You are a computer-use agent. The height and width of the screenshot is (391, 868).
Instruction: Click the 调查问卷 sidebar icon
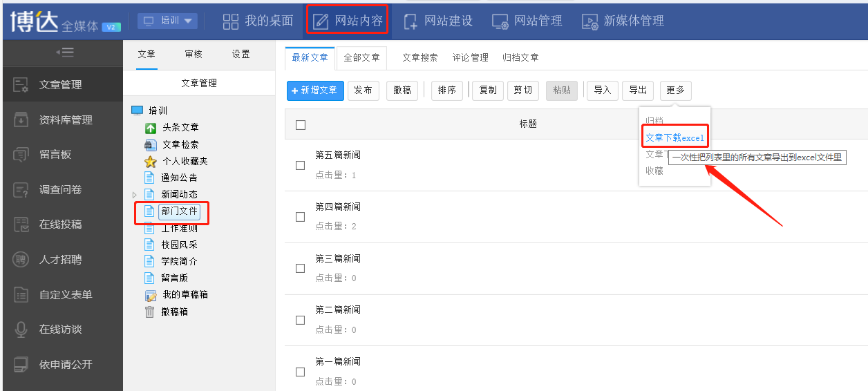[x=21, y=189]
